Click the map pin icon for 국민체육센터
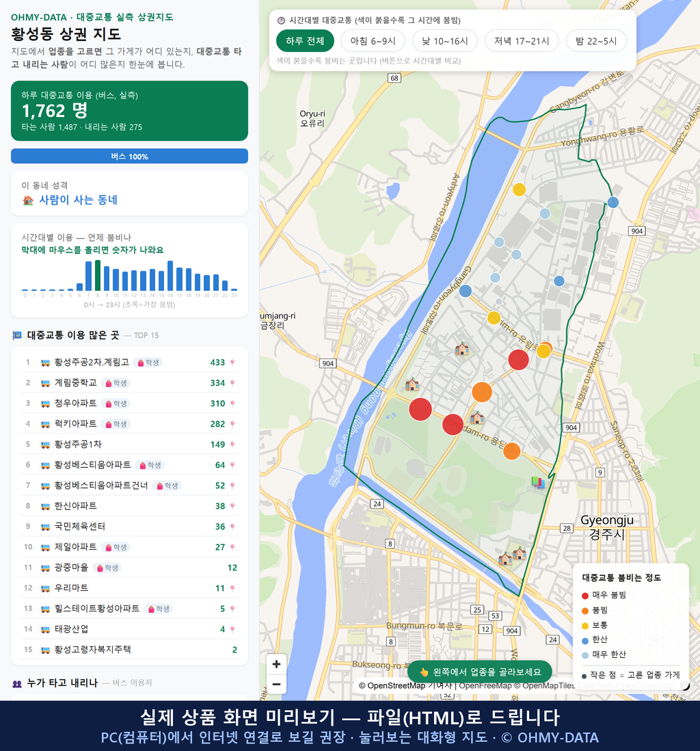The width and height of the screenshot is (700, 751). coord(232,527)
